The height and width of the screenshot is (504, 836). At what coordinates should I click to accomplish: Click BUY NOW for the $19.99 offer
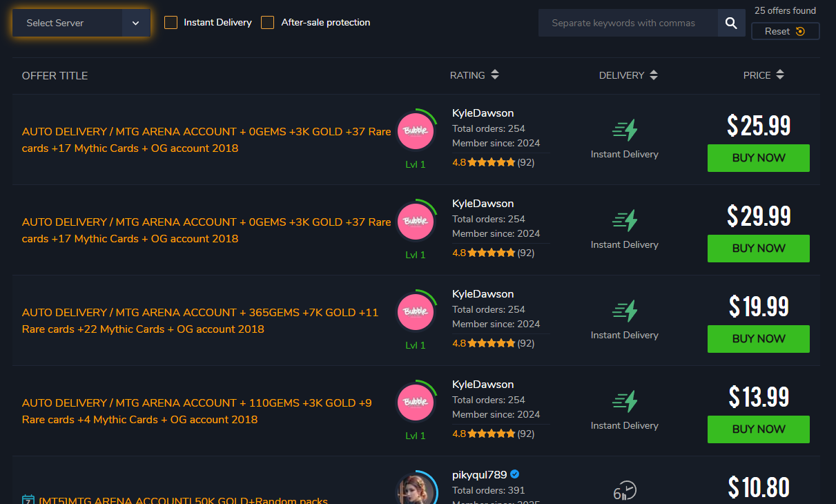pyautogui.click(x=759, y=339)
